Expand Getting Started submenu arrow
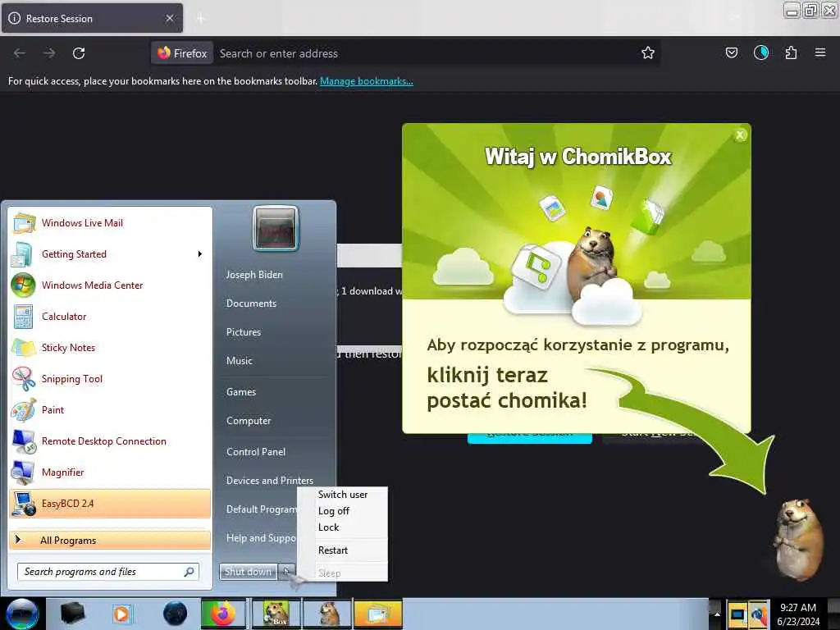Screen dimensions: 840x630 pos(200,254)
